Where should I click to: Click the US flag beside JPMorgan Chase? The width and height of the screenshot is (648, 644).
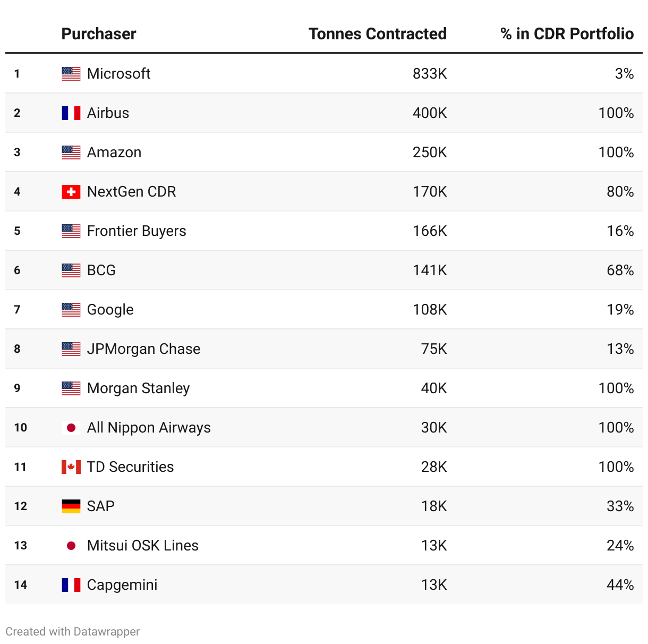[71, 349]
